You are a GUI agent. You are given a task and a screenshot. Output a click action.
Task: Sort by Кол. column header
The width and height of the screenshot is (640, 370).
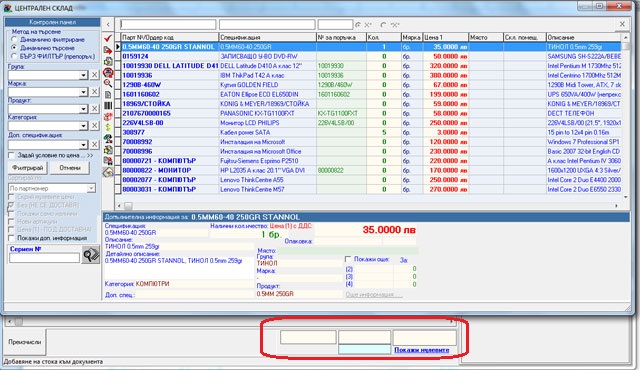[x=383, y=38]
